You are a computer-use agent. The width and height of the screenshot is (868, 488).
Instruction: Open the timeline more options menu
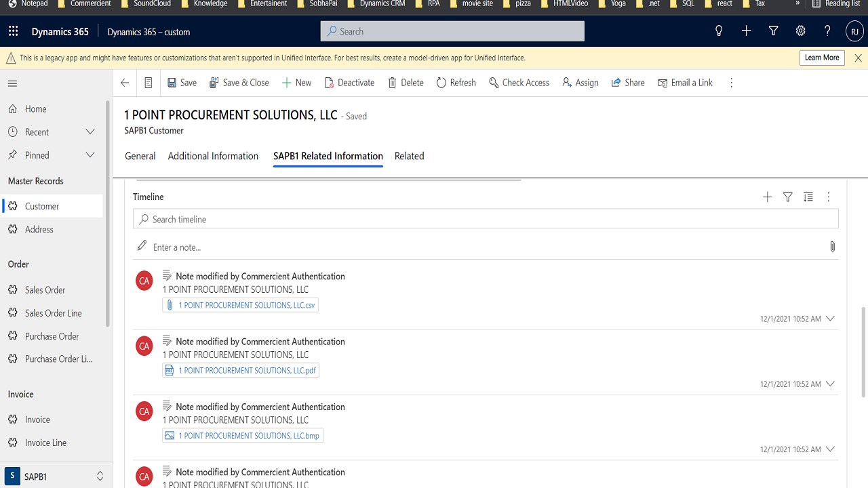coord(828,197)
